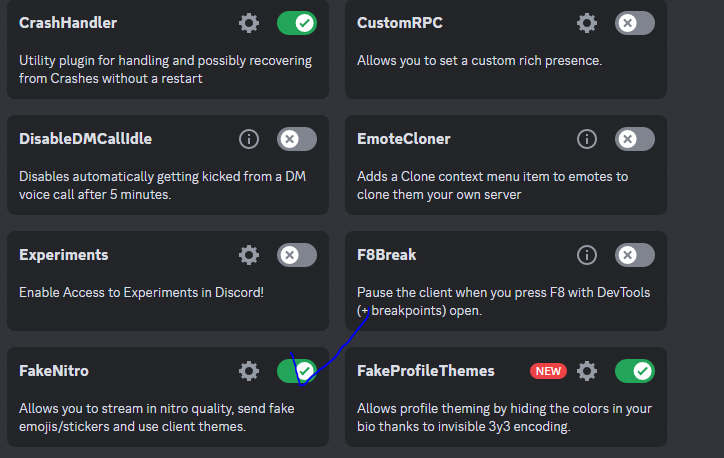Show DisableDMCallIdle info icon
The width and height of the screenshot is (724, 458).
[249, 139]
